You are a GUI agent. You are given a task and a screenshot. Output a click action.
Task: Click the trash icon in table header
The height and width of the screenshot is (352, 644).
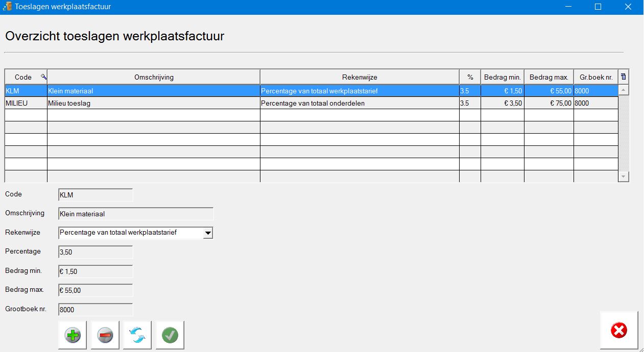623,77
